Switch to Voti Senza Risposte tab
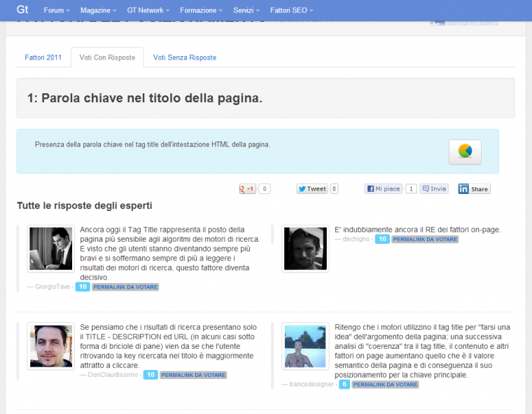The width and height of the screenshot is (532, 414). pyautogui.click(x=185, y=57)
